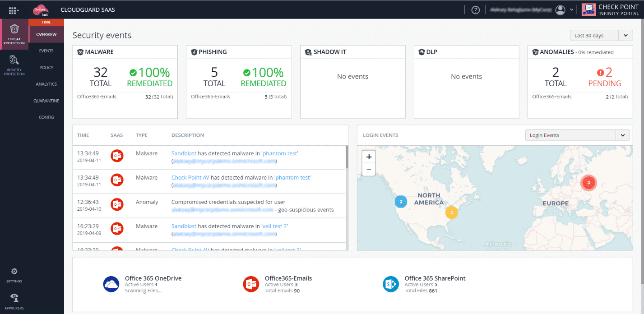
Task: Open Settings gear in sidebar
Action: click(x=14, y=275)
